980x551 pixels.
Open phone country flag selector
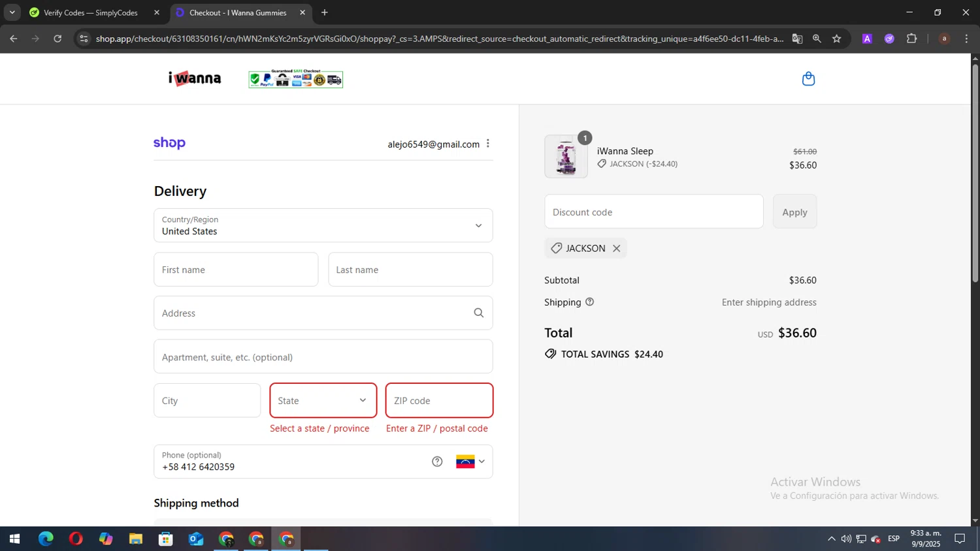pos(470,462)
